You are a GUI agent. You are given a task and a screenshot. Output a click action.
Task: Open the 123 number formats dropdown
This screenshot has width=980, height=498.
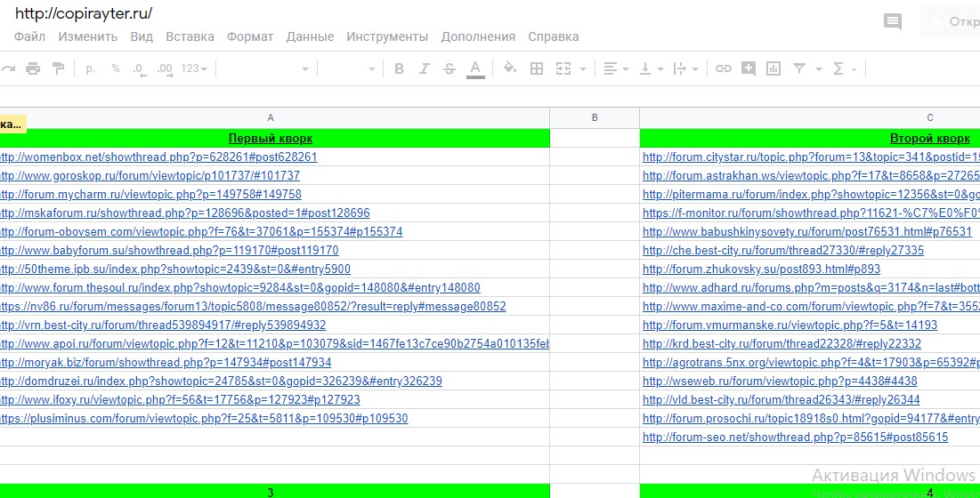194,68
